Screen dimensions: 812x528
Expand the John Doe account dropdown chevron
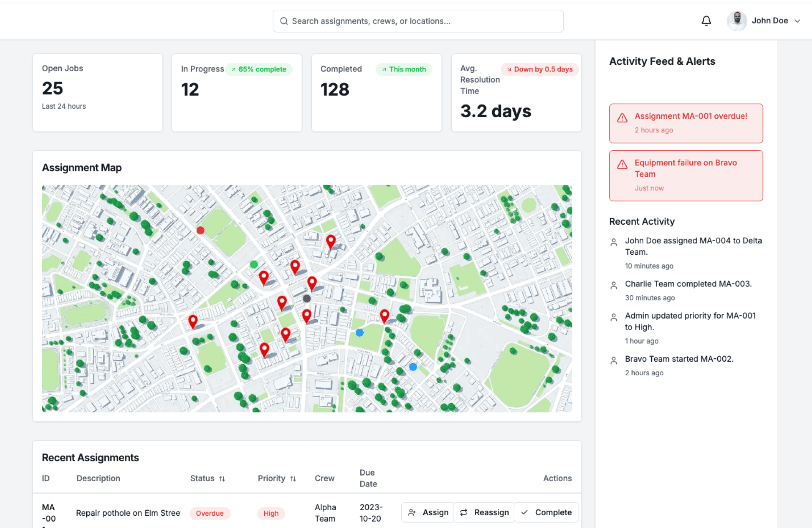(797, 21)
